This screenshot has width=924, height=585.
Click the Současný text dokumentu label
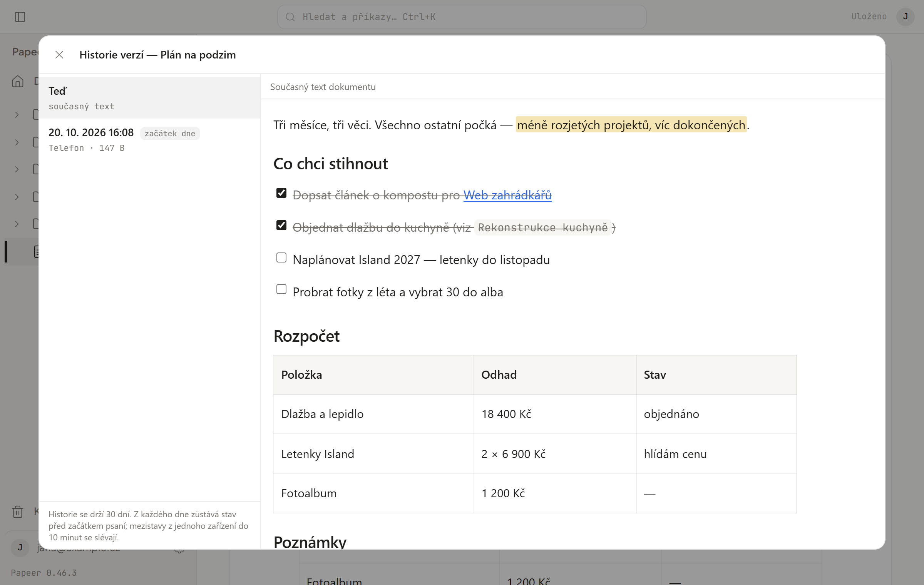[x=323, y=87]
